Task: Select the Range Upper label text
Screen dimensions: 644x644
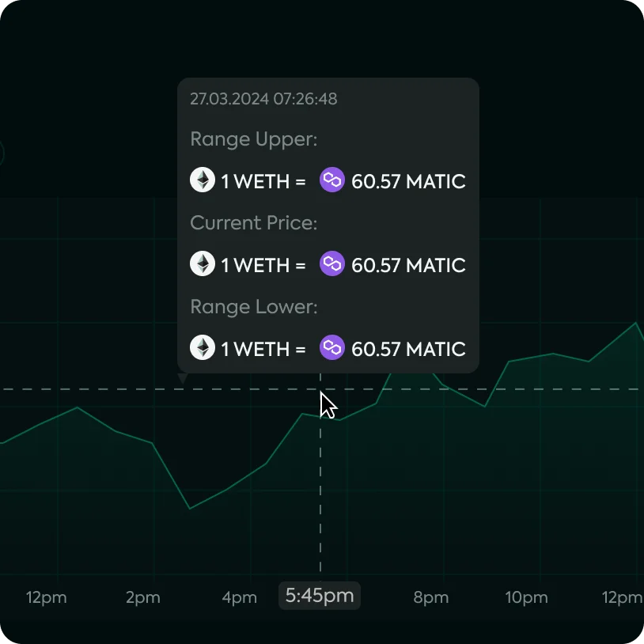Action: click(x=253, y=139)
